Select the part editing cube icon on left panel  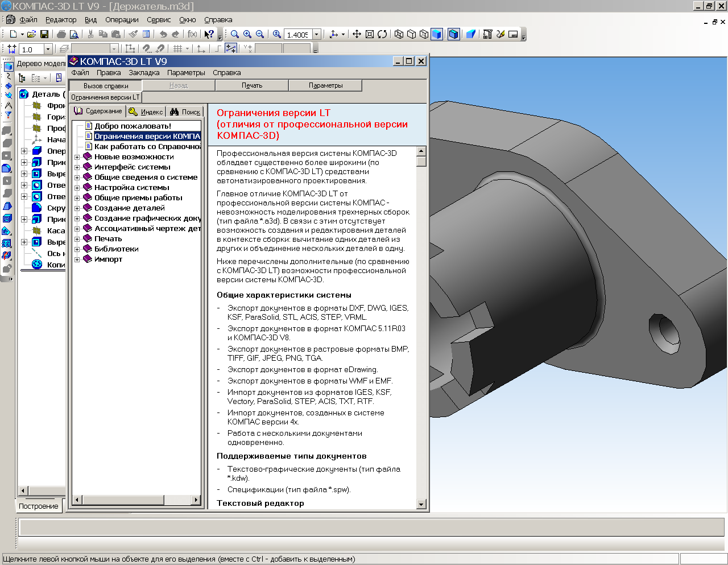(x=9, y=67)
